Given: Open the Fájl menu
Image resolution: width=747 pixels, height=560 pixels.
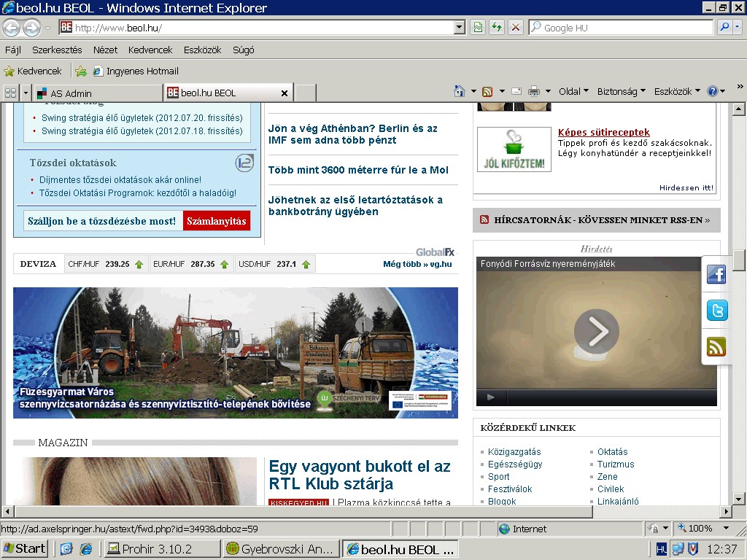Looking at the screenshot, I should point(13,50).
